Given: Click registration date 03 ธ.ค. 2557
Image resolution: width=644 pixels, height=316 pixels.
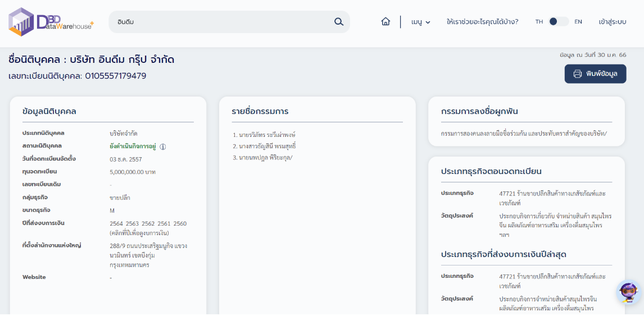Looking at the screenshot, I should (126, 159).
